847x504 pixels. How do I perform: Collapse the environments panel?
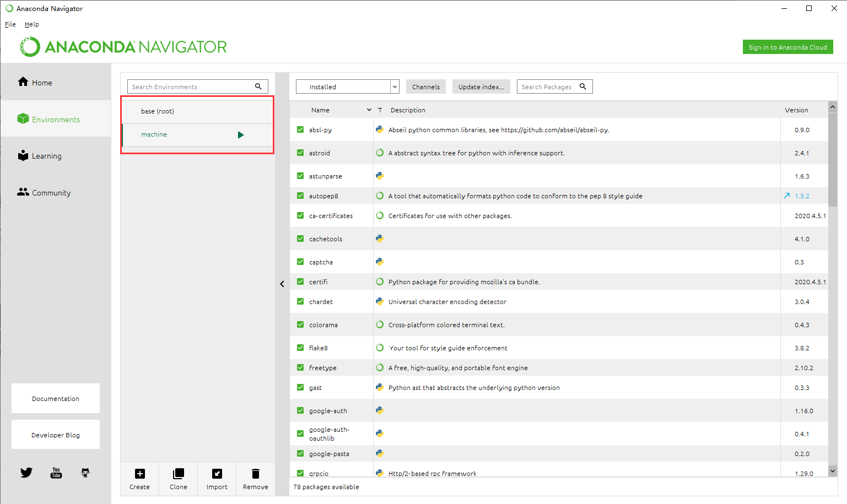pyautogui.click(x=282, y=283)
